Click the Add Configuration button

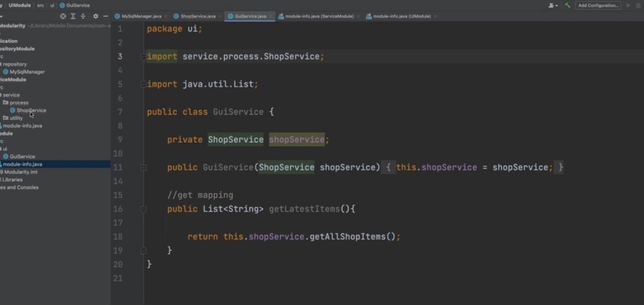[598, 5]
